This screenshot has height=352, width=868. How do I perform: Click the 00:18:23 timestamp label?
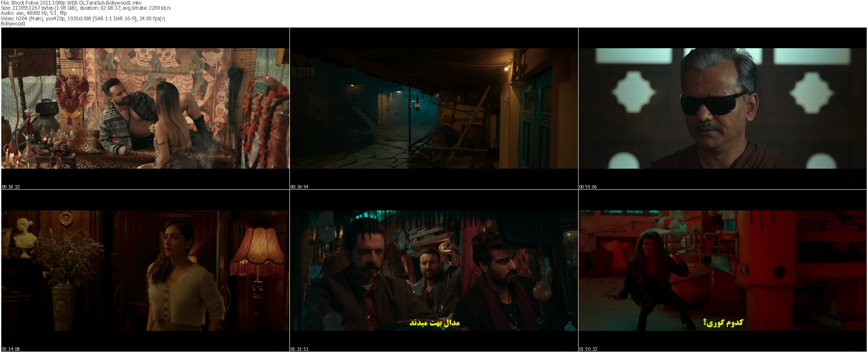(11, 187)
